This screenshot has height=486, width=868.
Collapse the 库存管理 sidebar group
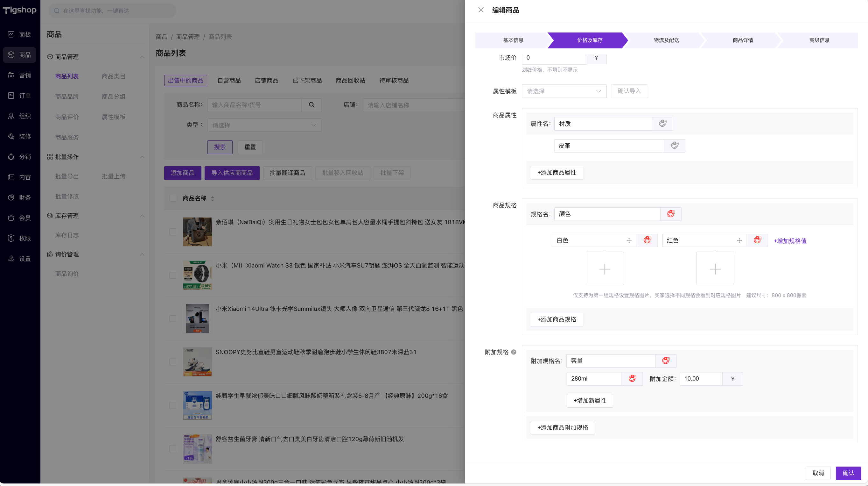point(142,216)
